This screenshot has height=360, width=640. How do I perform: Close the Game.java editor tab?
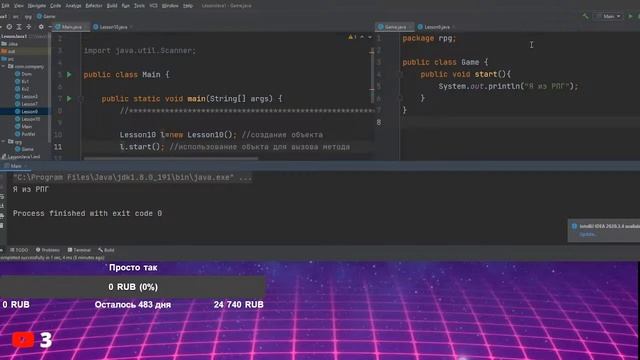tap(410, 27)
